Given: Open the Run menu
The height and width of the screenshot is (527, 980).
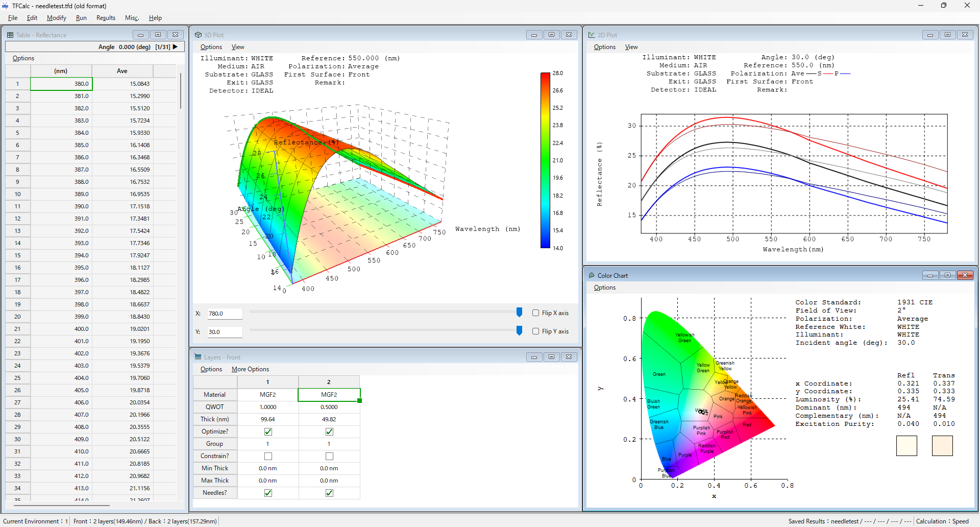Looking at the screenshot, I should tap(81, 18).
